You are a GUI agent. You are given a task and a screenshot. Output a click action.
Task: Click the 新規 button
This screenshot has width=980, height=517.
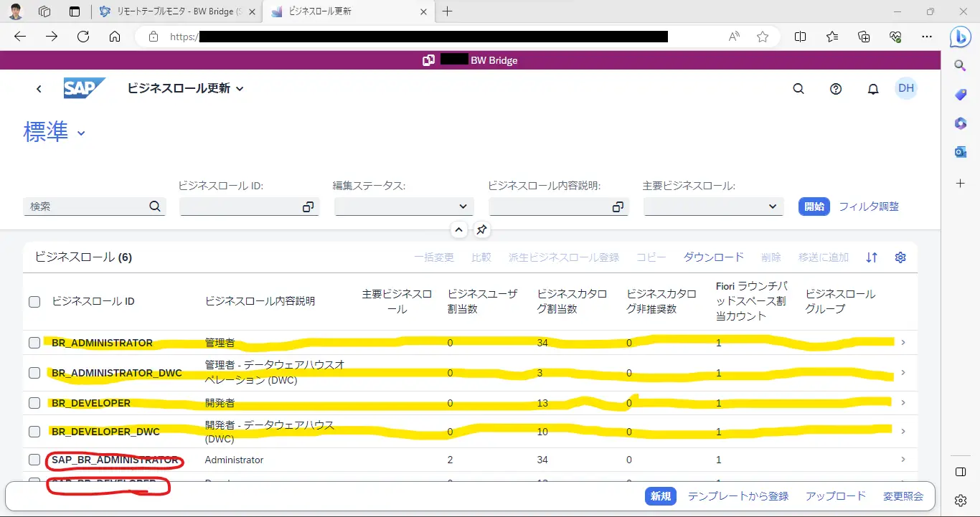(661, 496)
